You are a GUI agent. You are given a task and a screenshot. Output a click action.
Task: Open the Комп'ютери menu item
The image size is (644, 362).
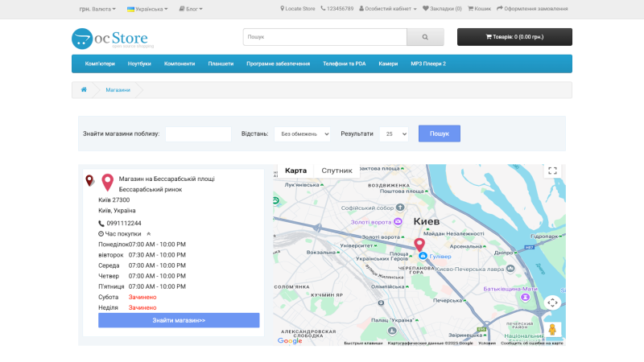coord(100,64)
